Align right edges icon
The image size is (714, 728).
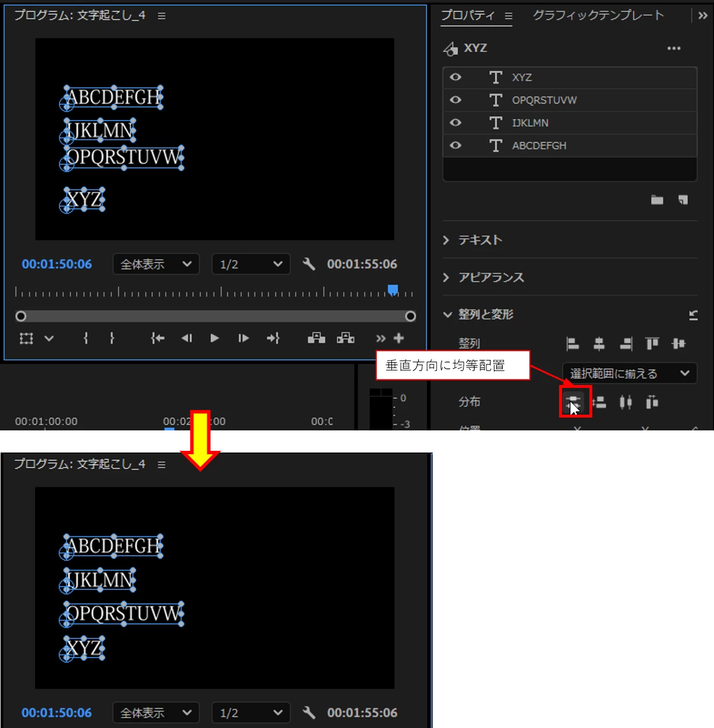[625, 344]
